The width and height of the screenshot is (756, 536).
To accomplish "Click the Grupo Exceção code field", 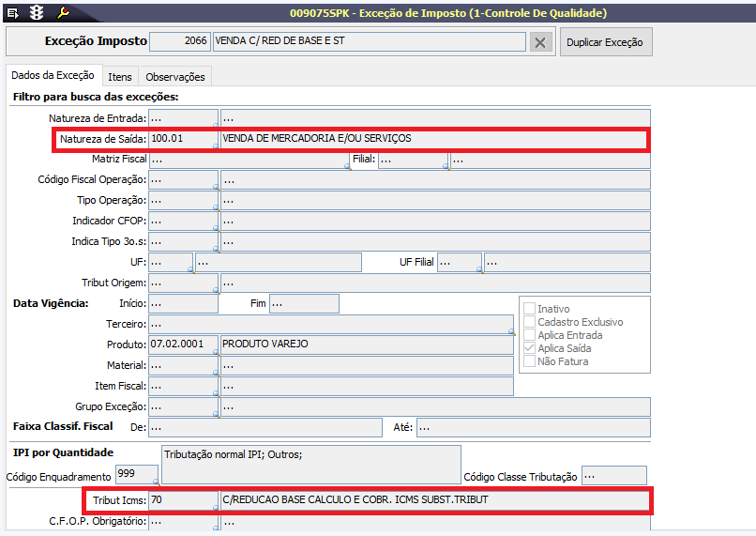I will pos(183,407).
